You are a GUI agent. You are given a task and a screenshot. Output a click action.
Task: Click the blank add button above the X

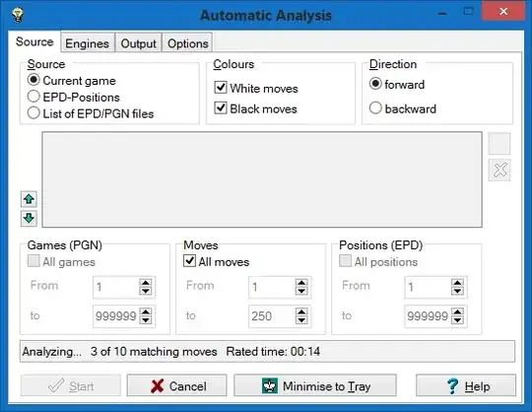(x=499, y=144)
